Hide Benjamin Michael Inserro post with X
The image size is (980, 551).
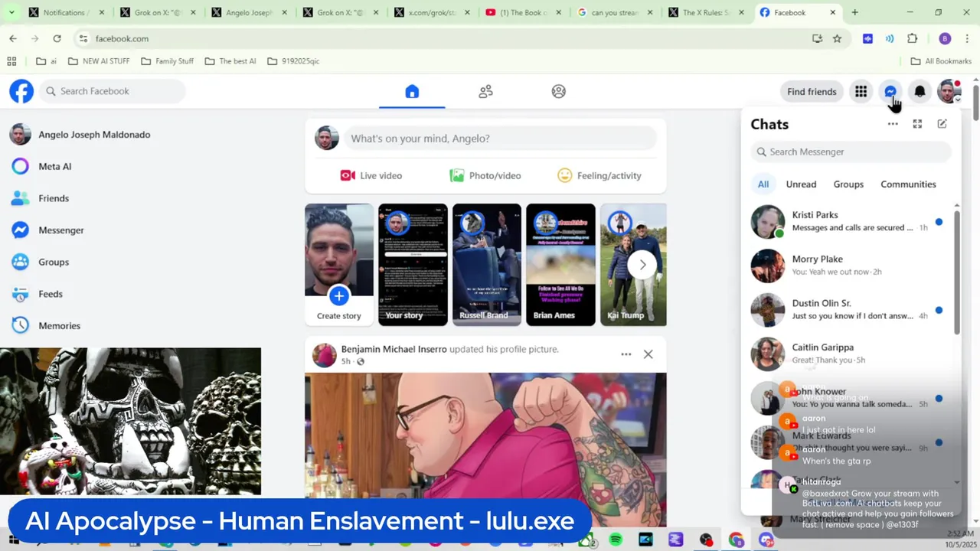(648, 354)
